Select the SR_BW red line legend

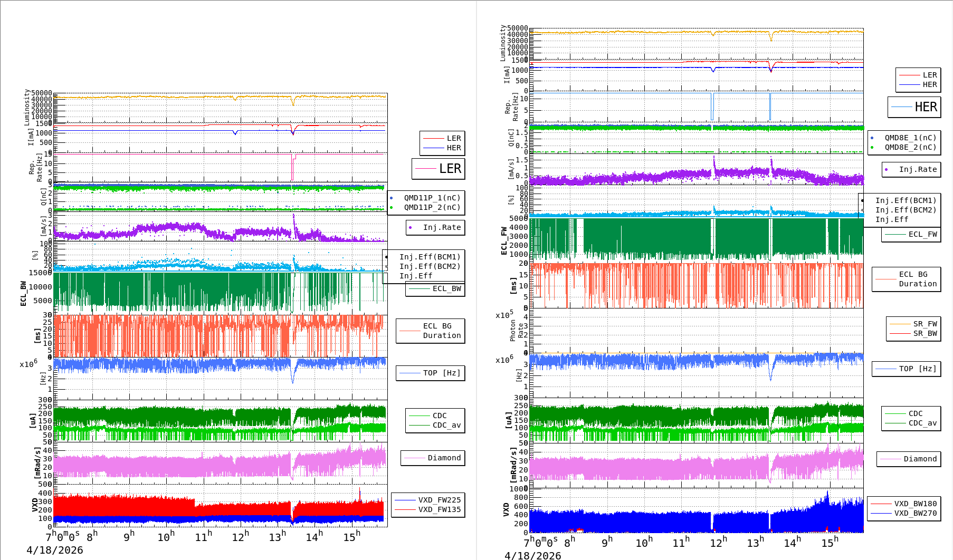click(925, 333)
